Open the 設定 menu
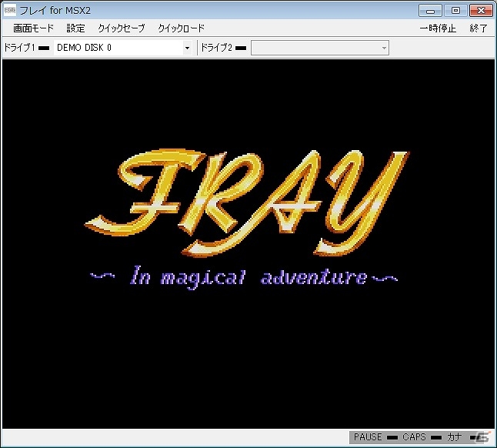The height and width of the screenshot is (448, 497). 75,28
